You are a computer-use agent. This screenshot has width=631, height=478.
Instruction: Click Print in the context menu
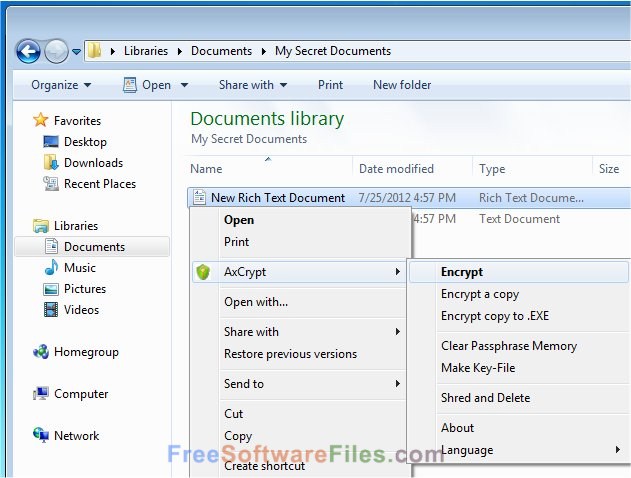[x=236, y=242]
